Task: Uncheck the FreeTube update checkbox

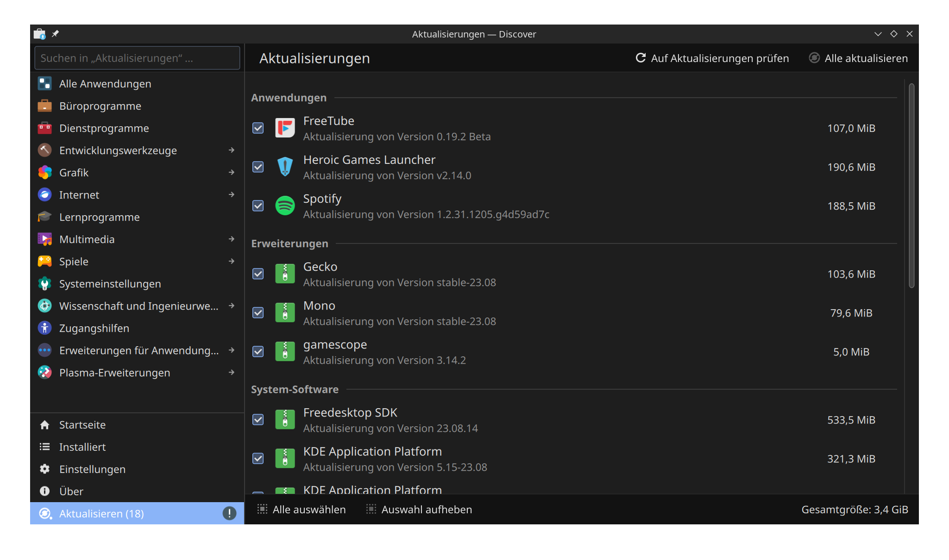Action: click(258, 128)
